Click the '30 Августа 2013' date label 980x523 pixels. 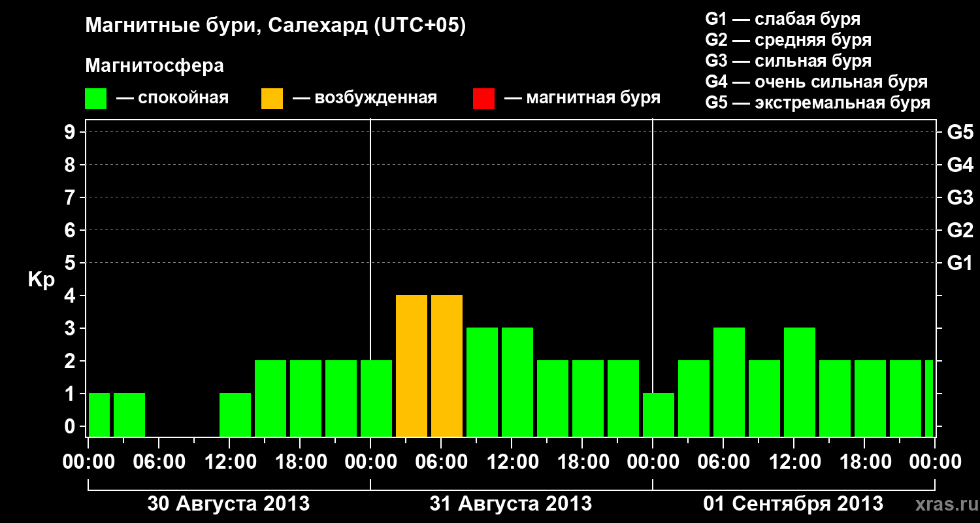pos(229,504)
